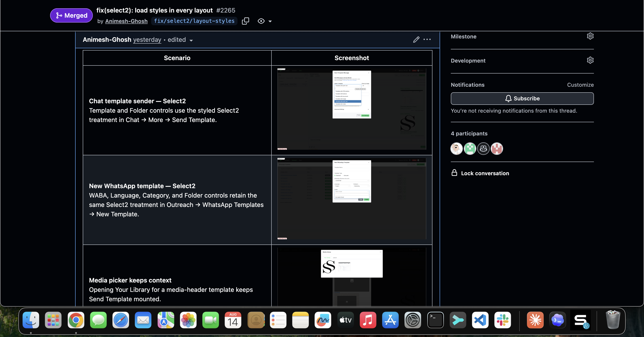Click the yesterday timestamp link

(147, 40)
